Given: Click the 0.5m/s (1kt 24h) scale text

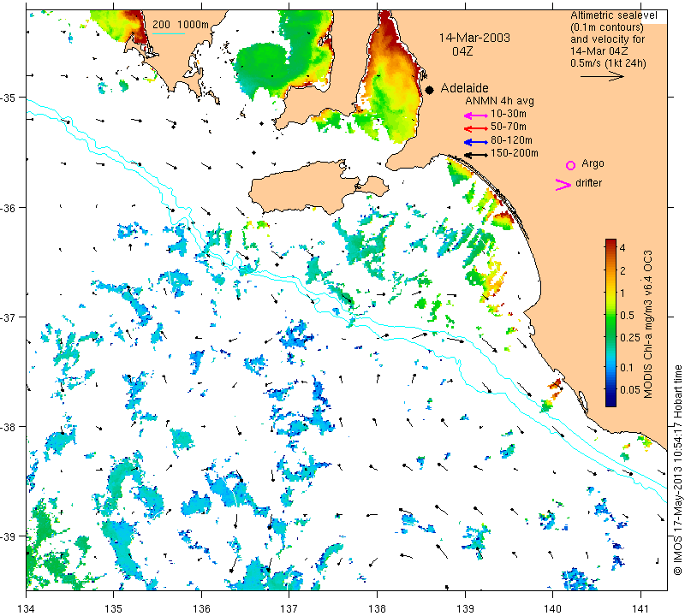Looking at the screenshot, I should click(608, 63).
